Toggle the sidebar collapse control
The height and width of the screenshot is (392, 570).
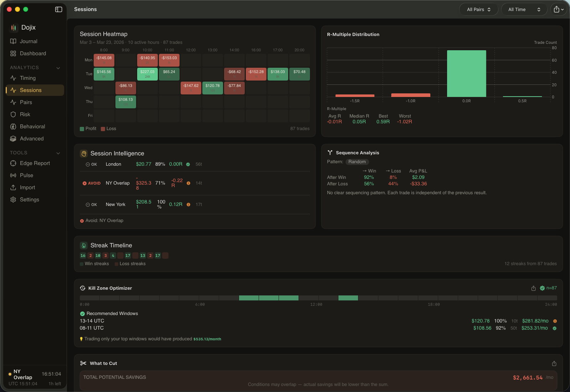58,9
